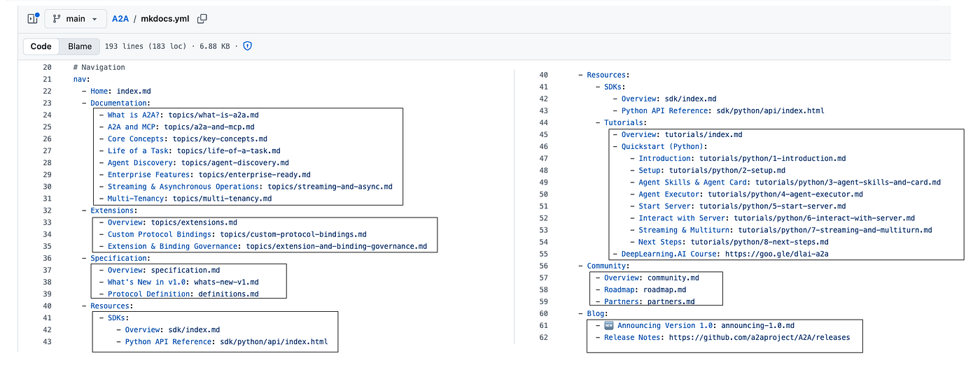This screenshot has height=372, width=980.
Task: Click the 'nav:' key on line 21
Action: 82,80
